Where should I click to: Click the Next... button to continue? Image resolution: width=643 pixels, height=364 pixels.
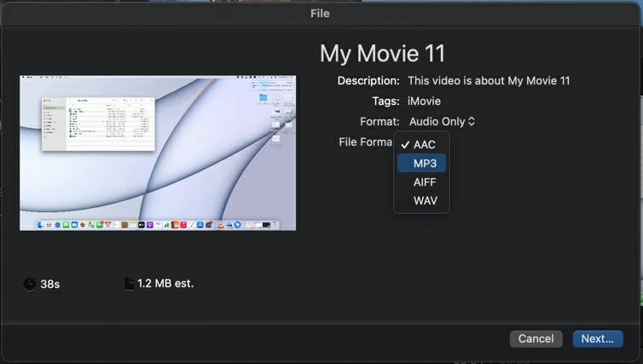597,338
